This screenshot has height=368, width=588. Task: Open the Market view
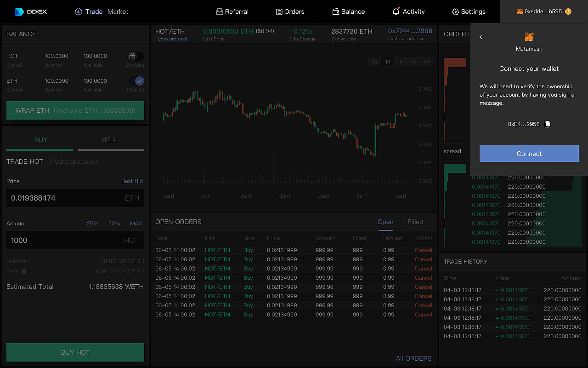[x=118, y=11]
